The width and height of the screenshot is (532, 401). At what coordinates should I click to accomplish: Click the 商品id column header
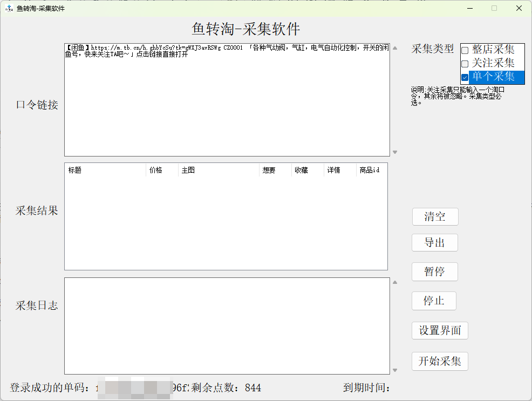coord(372,170)
